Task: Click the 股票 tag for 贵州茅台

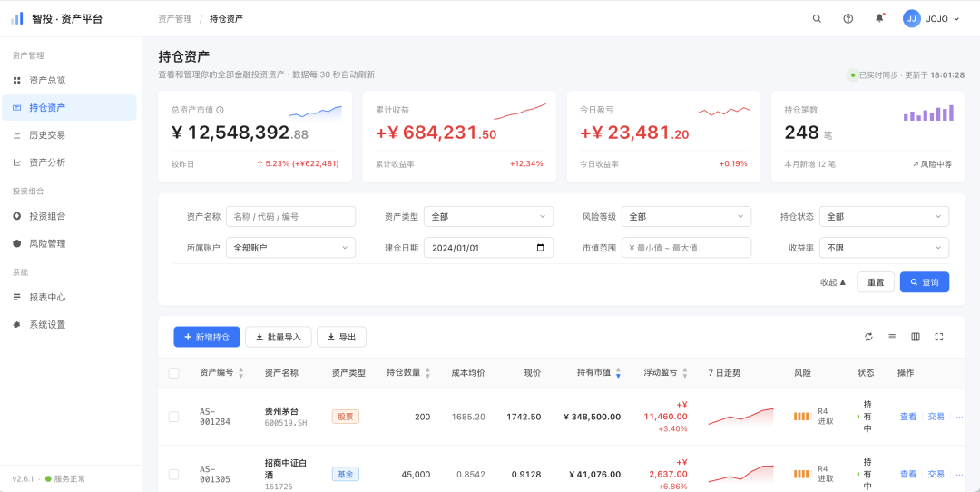Action: (346, 417)
